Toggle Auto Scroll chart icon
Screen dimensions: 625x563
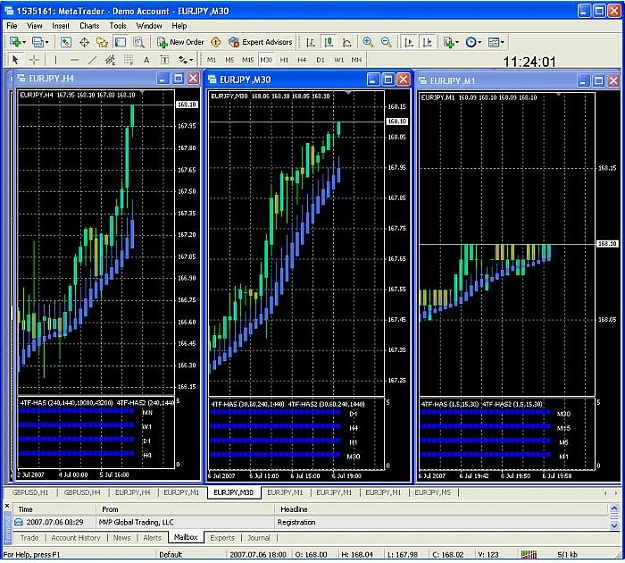pos(409,42)
